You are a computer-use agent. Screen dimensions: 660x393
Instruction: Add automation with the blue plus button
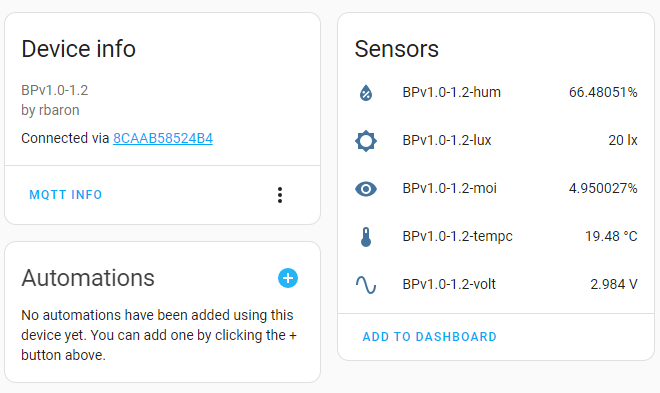pos(288,278)
